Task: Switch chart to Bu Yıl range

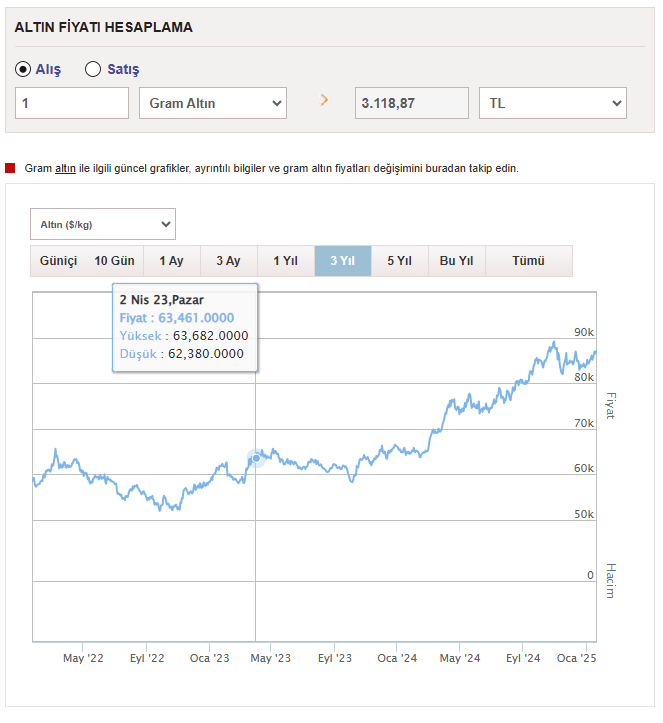Action: [x=457, y=261]
